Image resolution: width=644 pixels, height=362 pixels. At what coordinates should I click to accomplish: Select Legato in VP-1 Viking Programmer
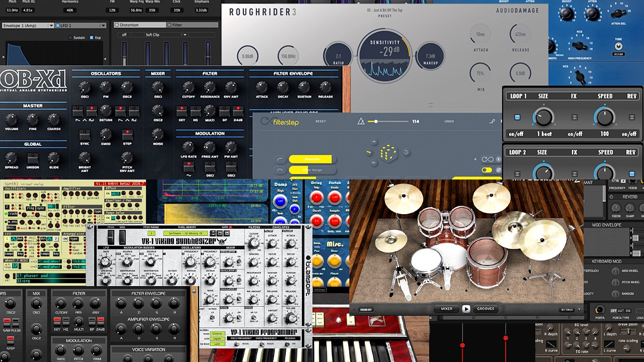[218, 339]
